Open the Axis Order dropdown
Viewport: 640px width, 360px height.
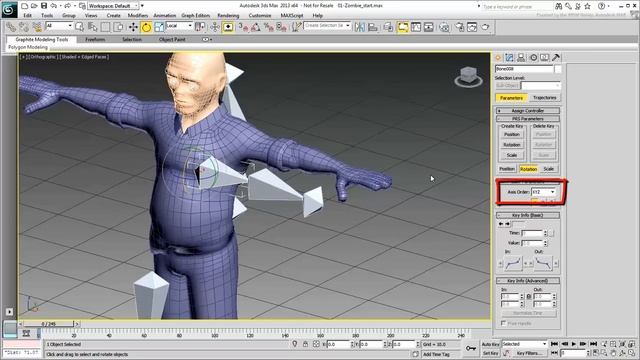(x=544, y=192)
